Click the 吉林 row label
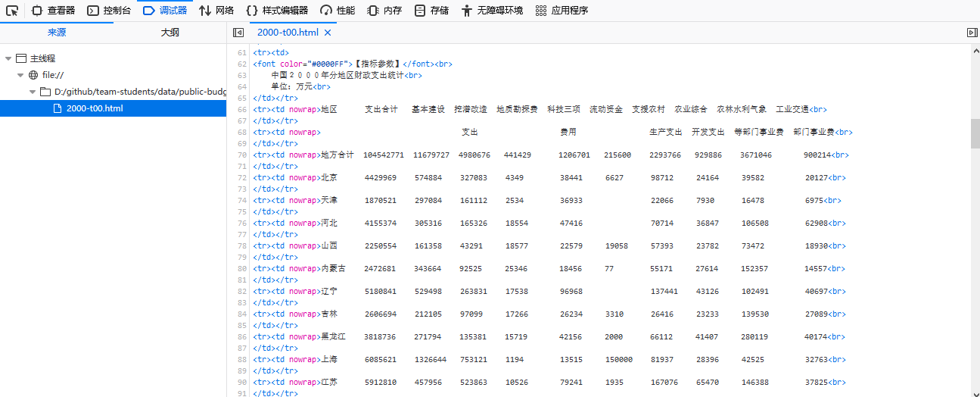 click(x=329, y=314)
